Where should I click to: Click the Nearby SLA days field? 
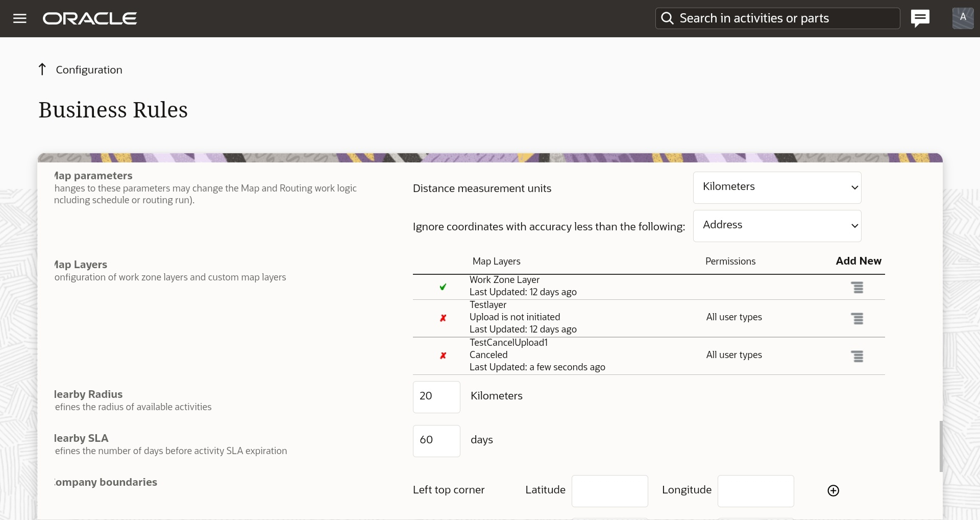click(x=436, y=441)
